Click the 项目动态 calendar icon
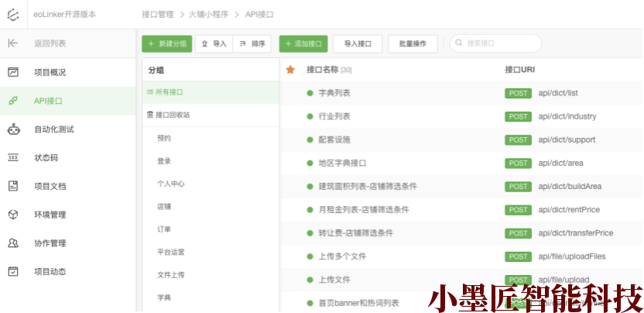The image size is (644, 313). point(13,271)
